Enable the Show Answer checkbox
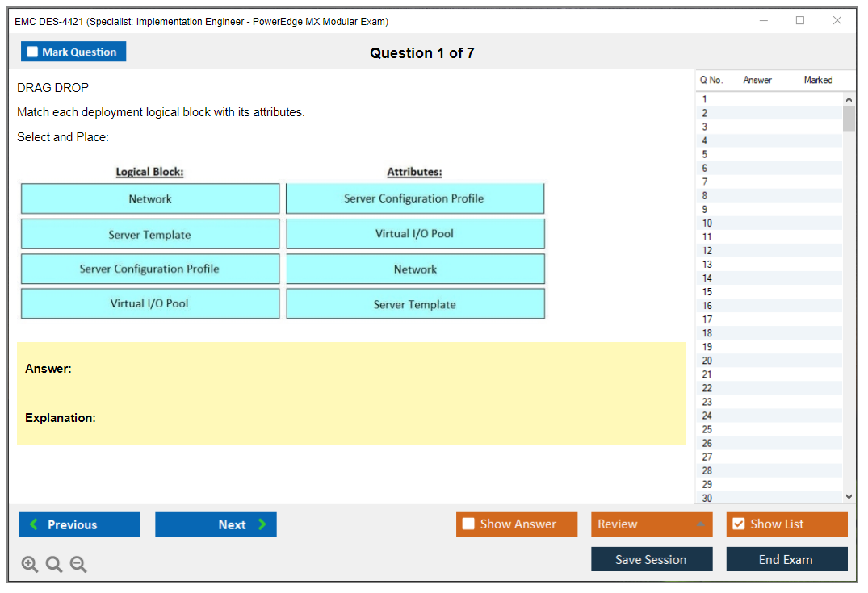 click(468, 524)
